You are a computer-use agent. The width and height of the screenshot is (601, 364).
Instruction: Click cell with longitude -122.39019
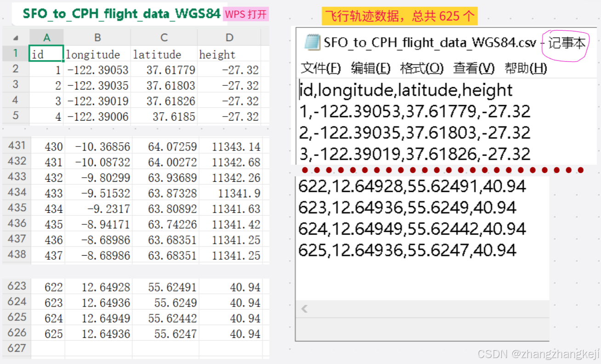97,101
